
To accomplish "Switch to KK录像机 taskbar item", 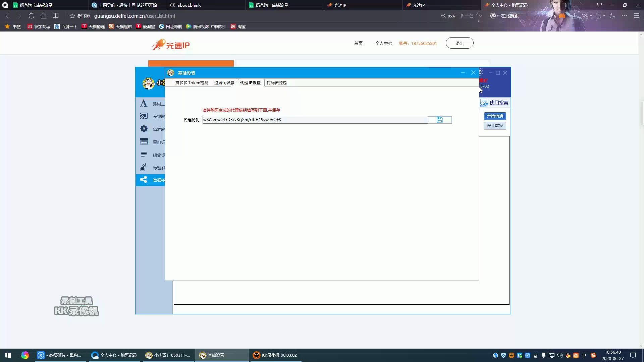I will (x=275, y=355).
